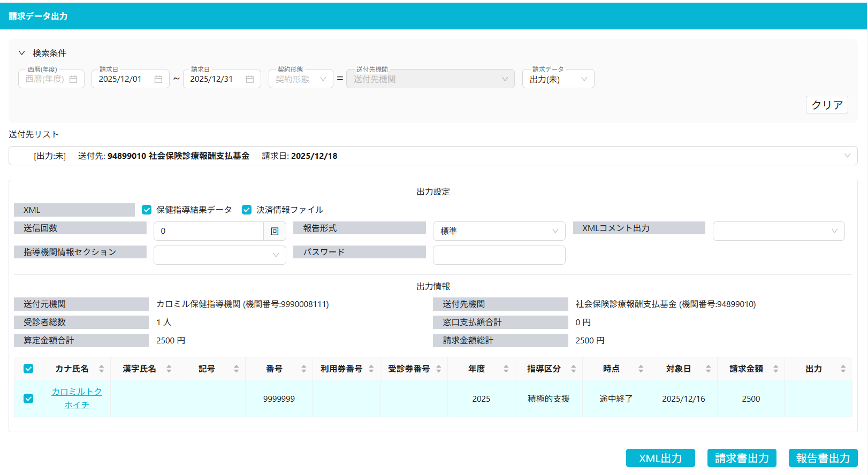
Task: Sort table by カナ氏名 column arrows
Action: 102,369
